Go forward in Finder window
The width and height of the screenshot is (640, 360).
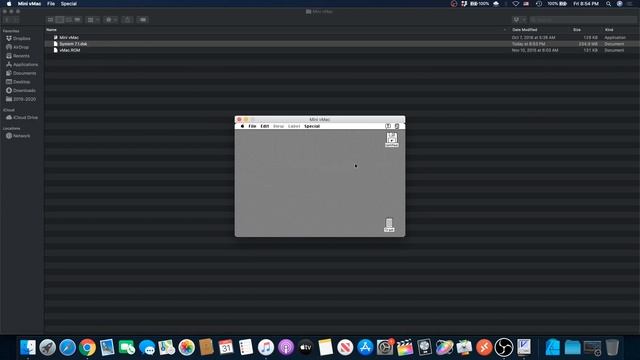click(x=16, y=20)
